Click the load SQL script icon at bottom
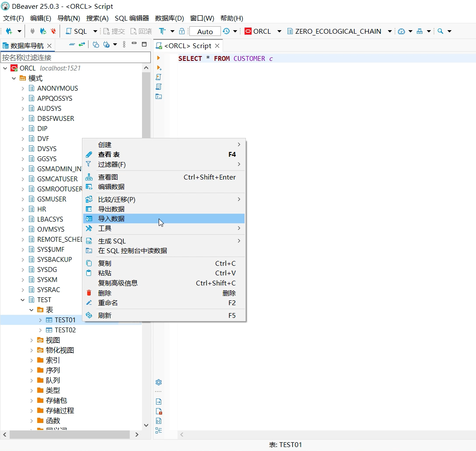This screenshot has width=476, height=451. (x=159, y=402)
